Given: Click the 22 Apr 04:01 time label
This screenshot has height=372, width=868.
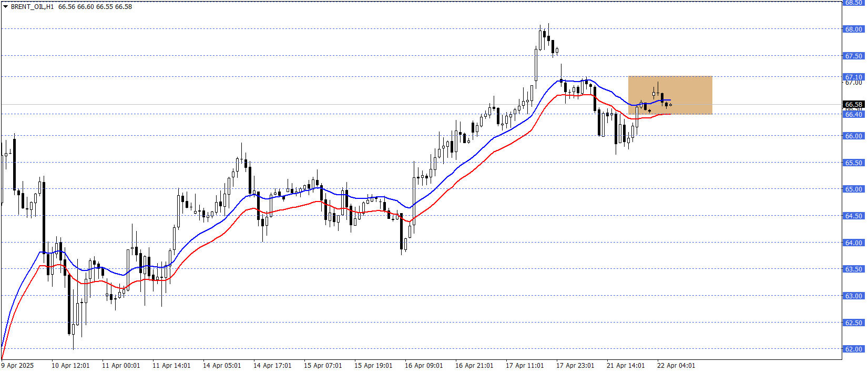Looking at the screenshot, I should (676, 365).
